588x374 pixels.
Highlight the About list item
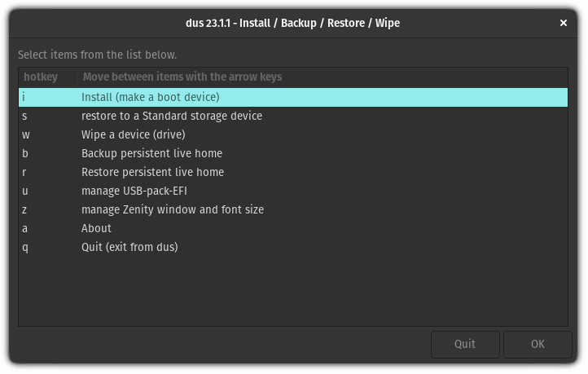pos(96,228)
